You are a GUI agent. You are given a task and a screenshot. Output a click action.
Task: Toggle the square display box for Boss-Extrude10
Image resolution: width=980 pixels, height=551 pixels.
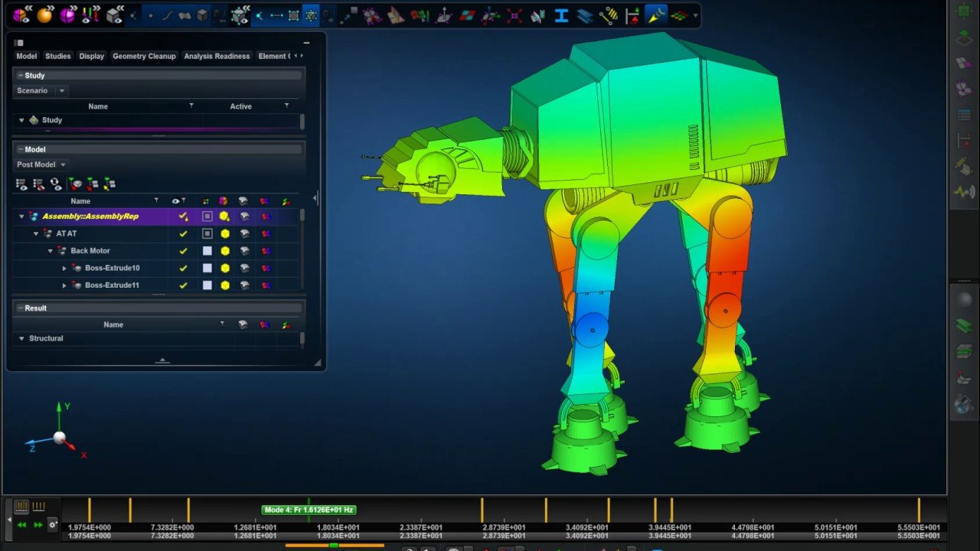point(207,268)
